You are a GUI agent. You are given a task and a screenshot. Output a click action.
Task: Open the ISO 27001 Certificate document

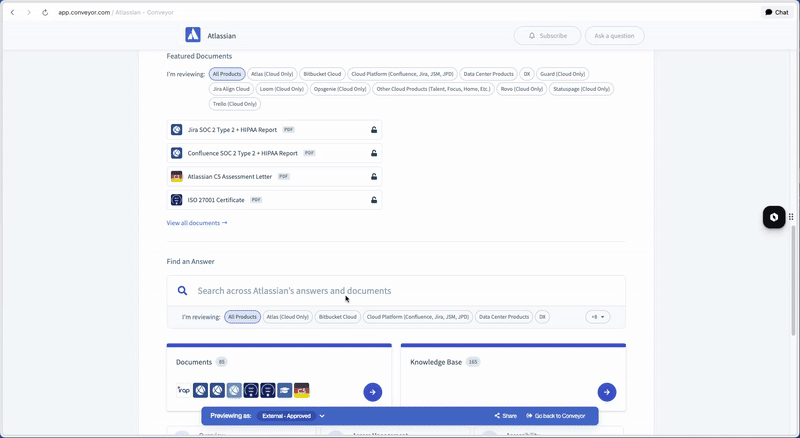[x=274, y=200]
